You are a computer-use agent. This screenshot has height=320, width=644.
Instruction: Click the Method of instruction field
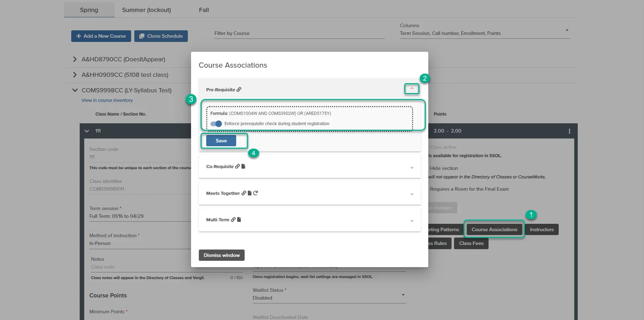click(140, 243)
